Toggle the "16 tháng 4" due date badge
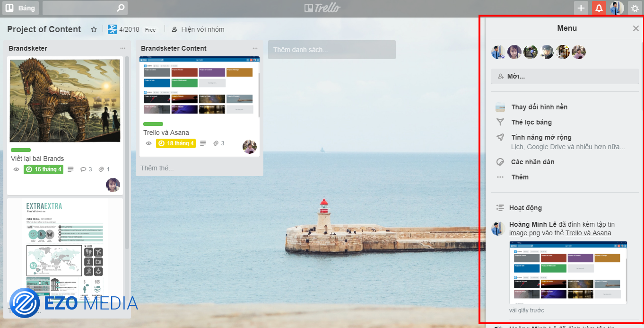 click(x=44, y=169)
